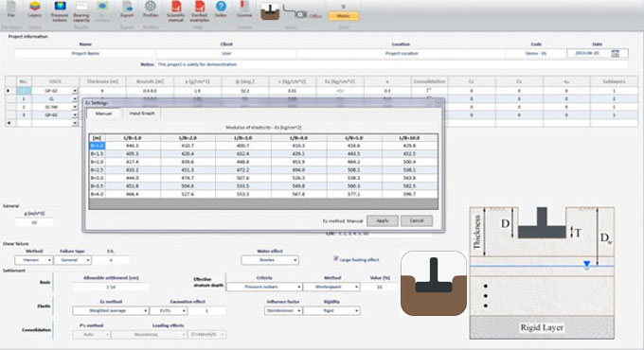Screen dimensions: 644x350
Task: Switch units with the Metric button
Action: tap(344, 16)
